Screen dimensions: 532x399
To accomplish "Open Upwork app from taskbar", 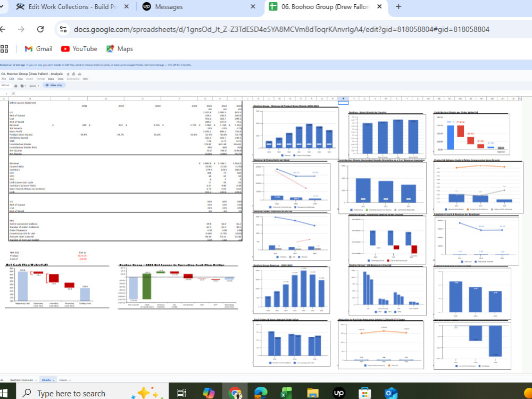I will (338, 393).
